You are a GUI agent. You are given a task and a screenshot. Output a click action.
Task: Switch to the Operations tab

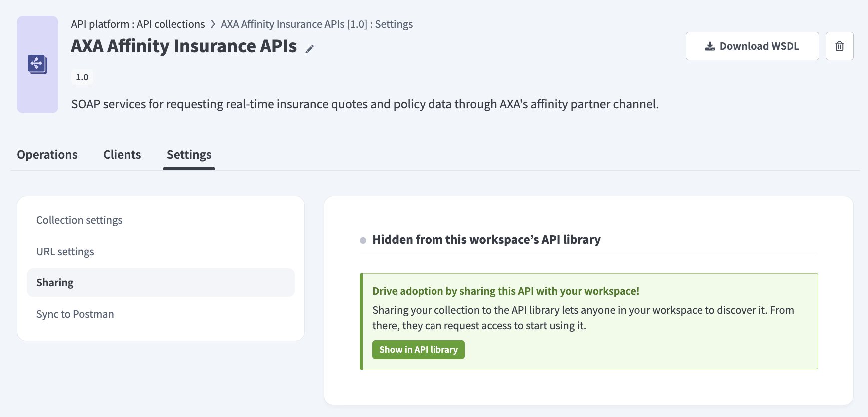tap(47, 155)
